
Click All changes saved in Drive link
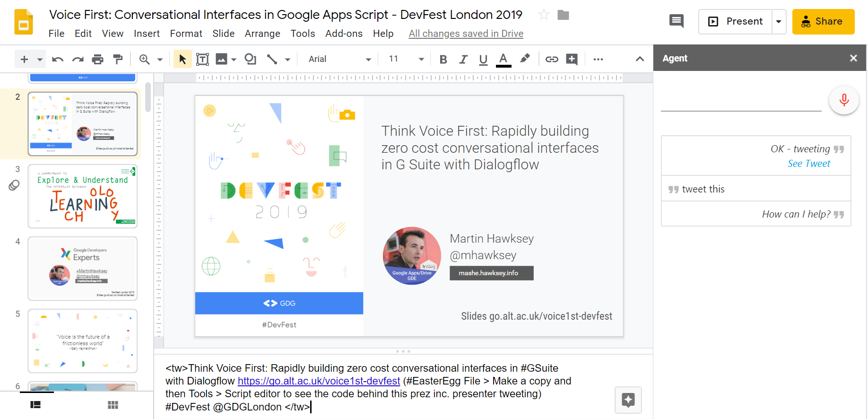(466, 34)
